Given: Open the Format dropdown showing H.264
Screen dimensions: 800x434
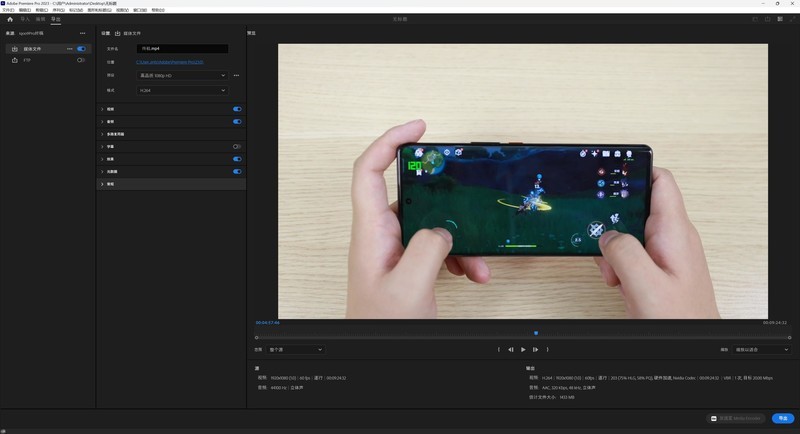Looking at the screenshot, I should point(182,90).
